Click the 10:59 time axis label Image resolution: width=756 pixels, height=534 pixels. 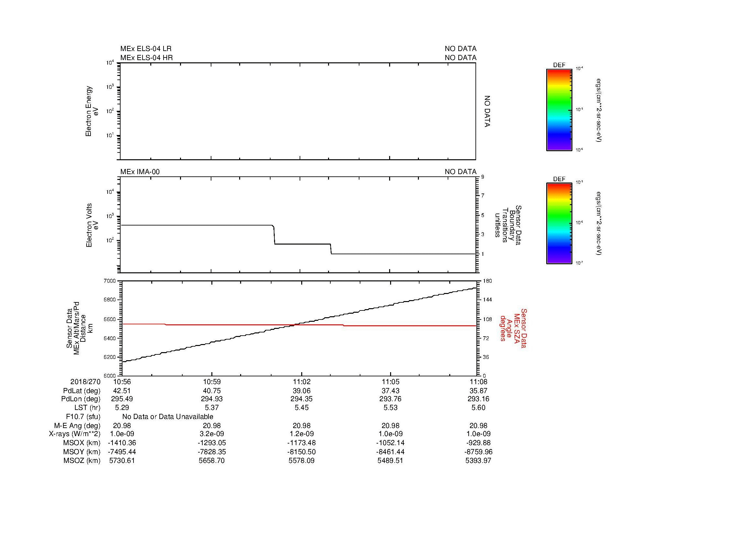pos(212,382)
